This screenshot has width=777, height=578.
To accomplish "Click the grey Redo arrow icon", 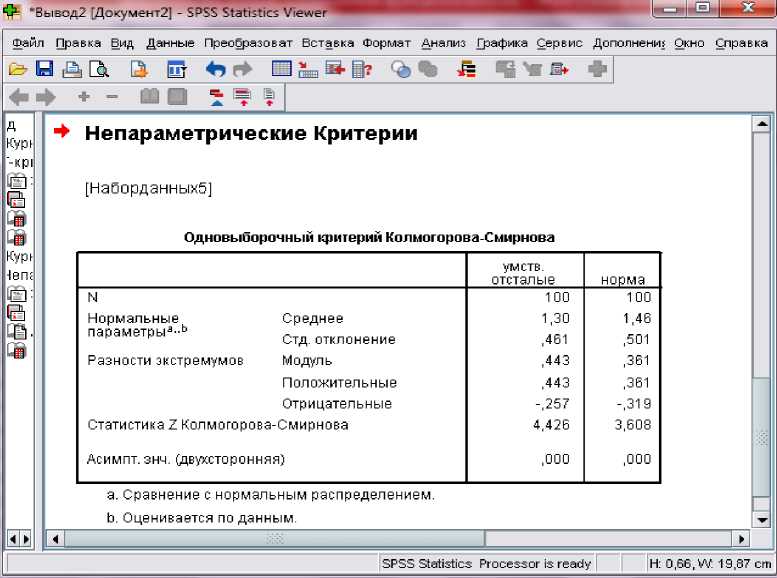I will (242, 69).
